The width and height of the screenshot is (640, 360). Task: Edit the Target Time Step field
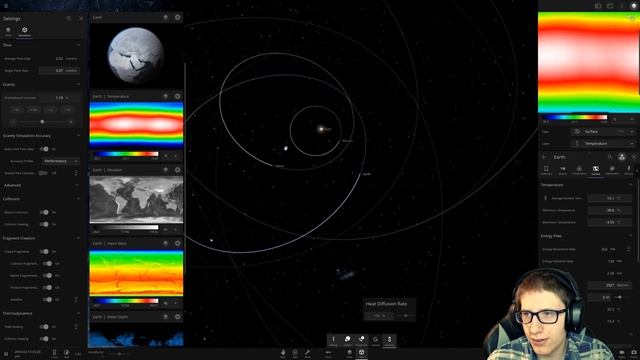[59, 70]
